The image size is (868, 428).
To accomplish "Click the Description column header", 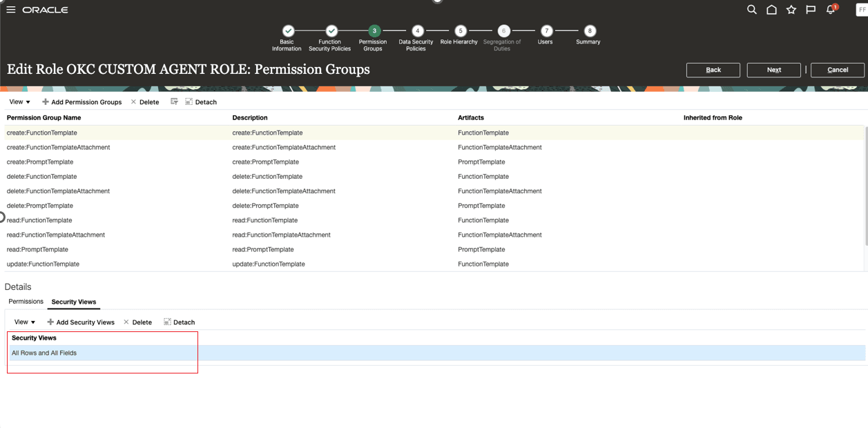I will coord(250,117).
